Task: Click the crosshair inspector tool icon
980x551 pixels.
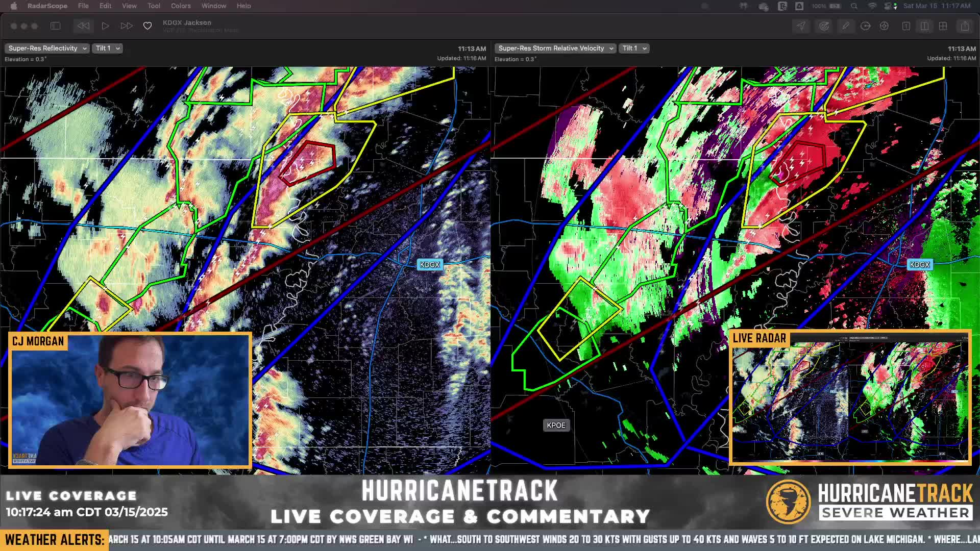Action: (884, 26)
